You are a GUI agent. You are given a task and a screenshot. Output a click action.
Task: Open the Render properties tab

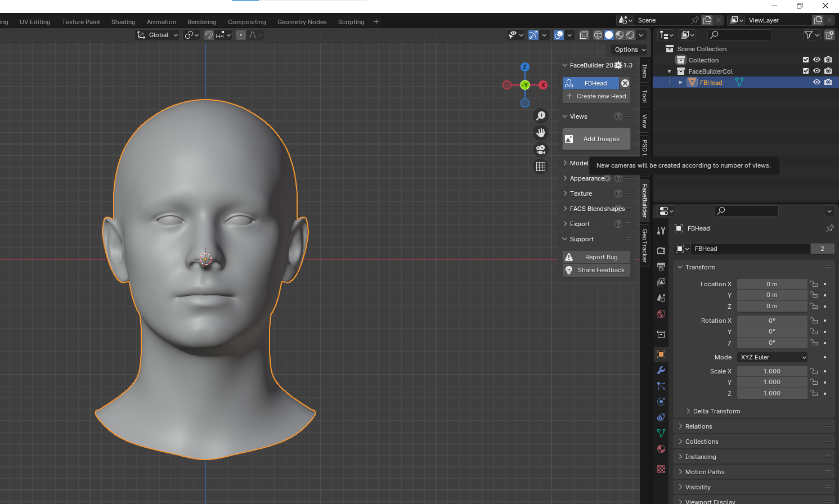pos(661,250)
